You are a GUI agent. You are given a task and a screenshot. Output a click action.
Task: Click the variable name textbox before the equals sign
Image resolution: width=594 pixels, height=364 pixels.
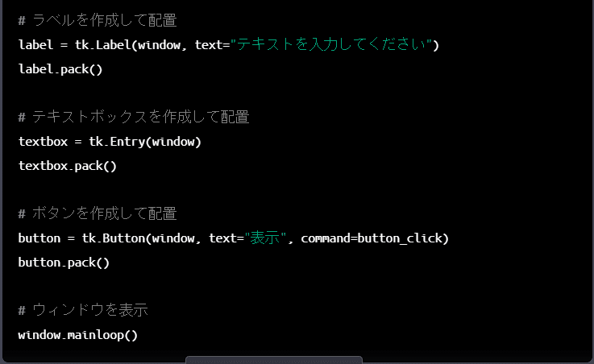(x=43, y=142)
